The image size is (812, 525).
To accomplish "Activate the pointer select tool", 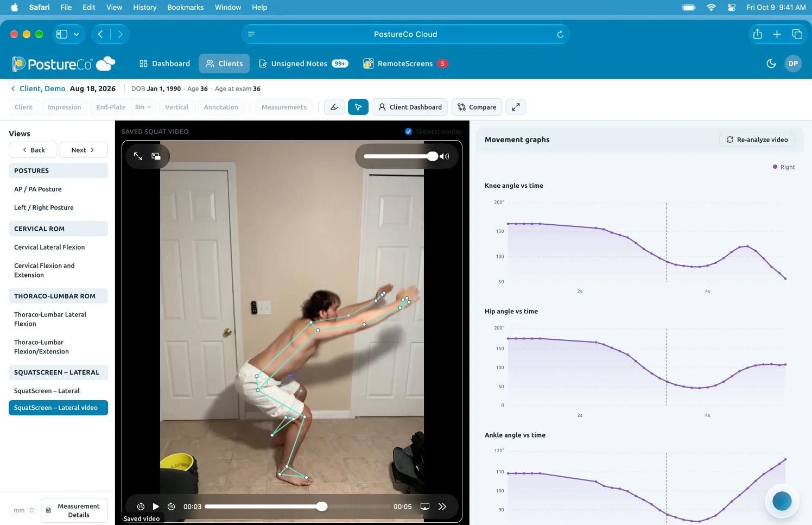I will [358, 107].
